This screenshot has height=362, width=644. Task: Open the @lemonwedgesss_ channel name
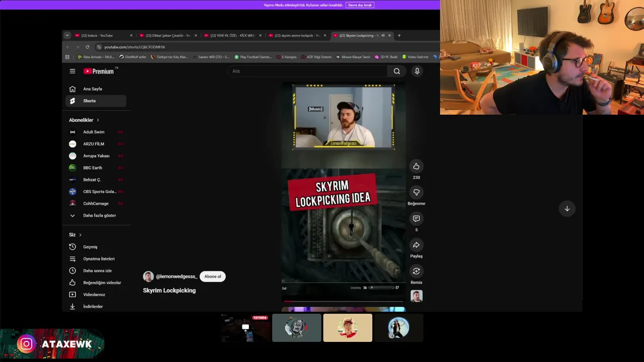click(177, 277)
